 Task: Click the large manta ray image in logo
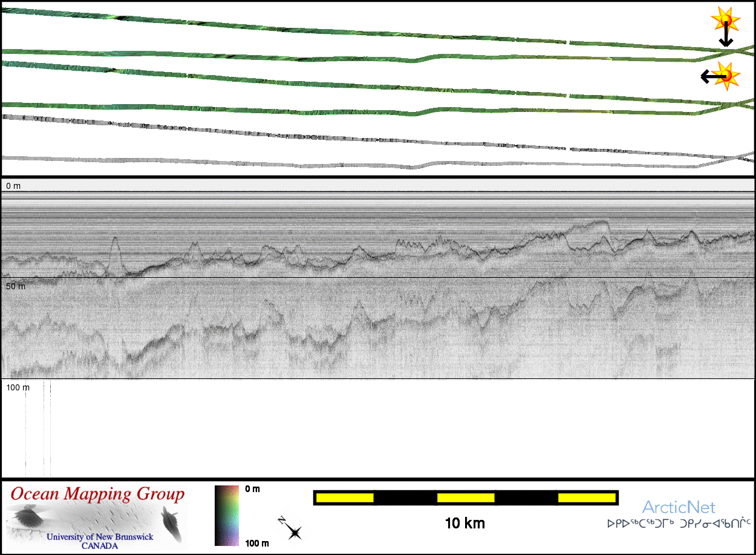tap(29, 517)
